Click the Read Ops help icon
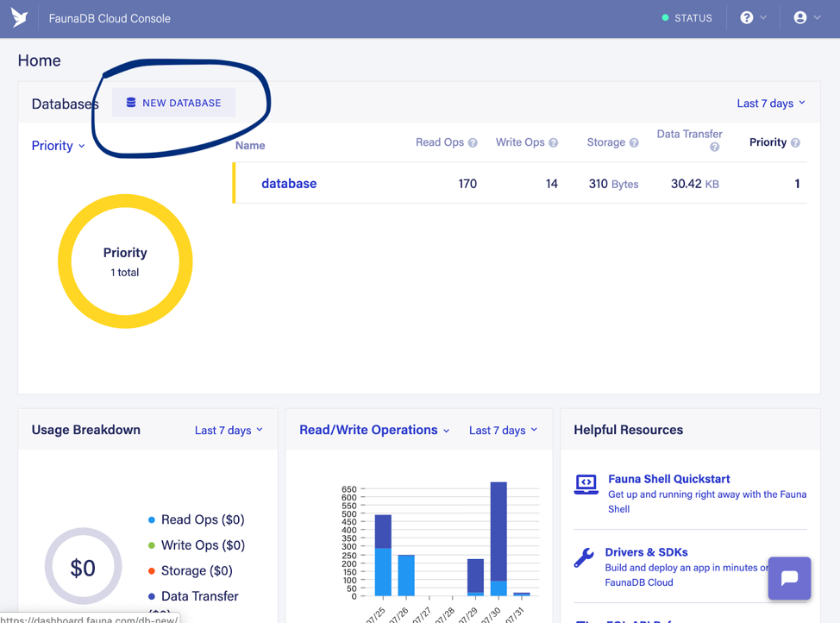This screenshot has height=623, width=840. pyautogui.click(x=473, y=142)
